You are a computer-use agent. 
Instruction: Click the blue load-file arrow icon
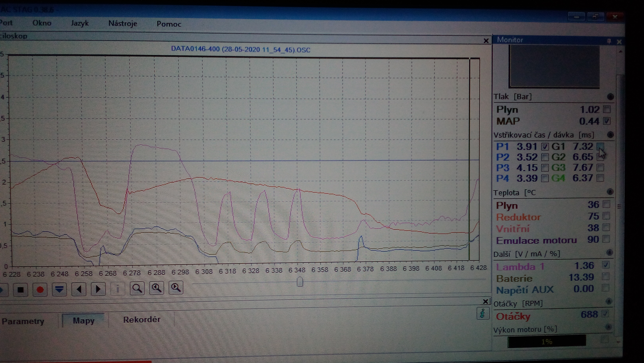pos(59,289)
